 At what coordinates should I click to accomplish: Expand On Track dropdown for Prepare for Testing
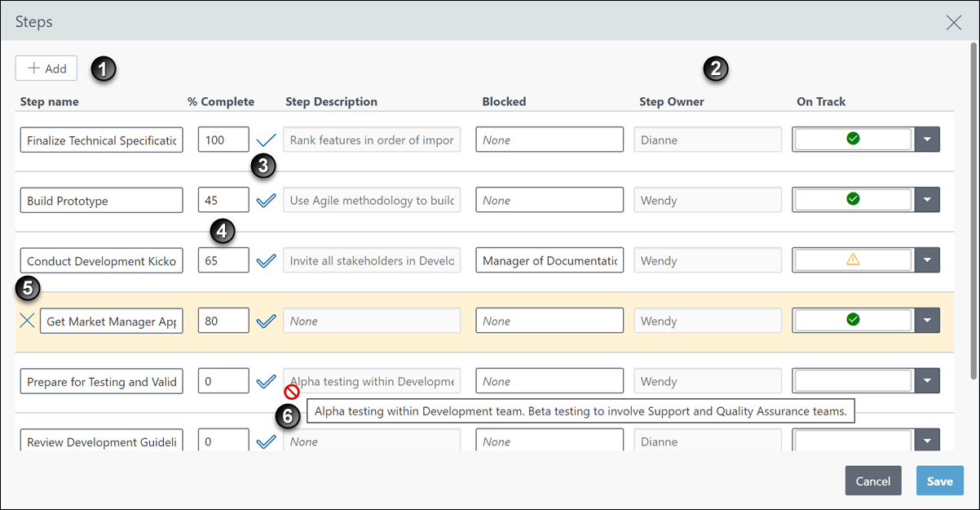tap(927, 381)
